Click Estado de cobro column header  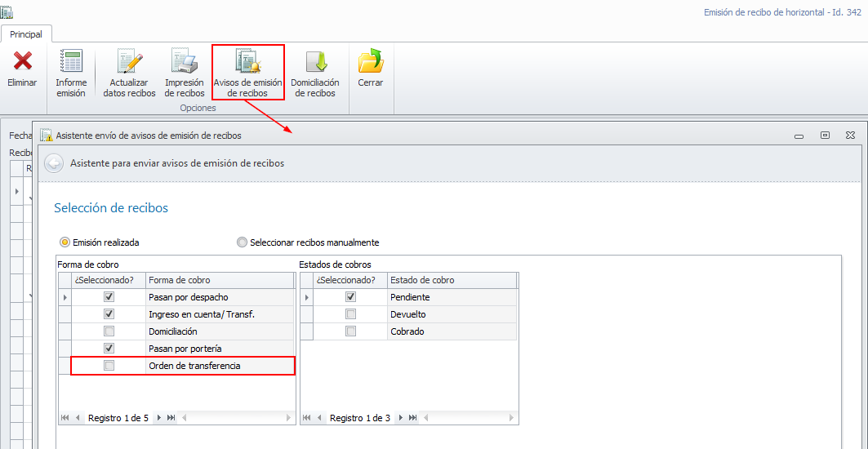click(452, 280)
